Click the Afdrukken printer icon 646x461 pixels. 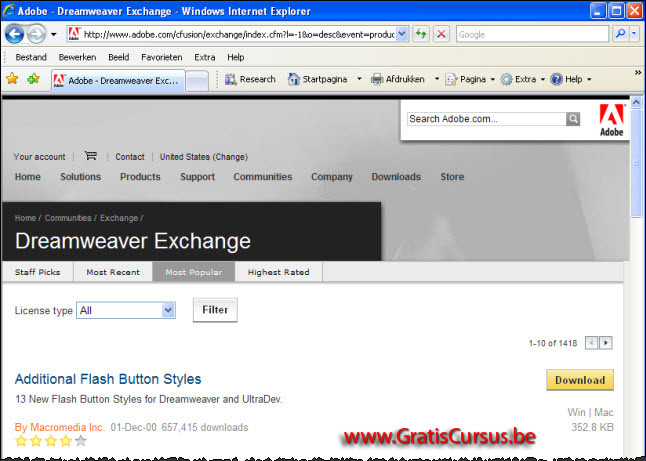point(377,79)
